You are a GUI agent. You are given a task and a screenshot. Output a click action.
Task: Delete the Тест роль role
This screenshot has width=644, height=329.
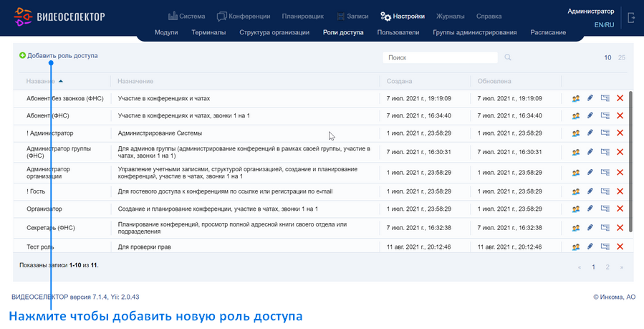tap(620, 247)
